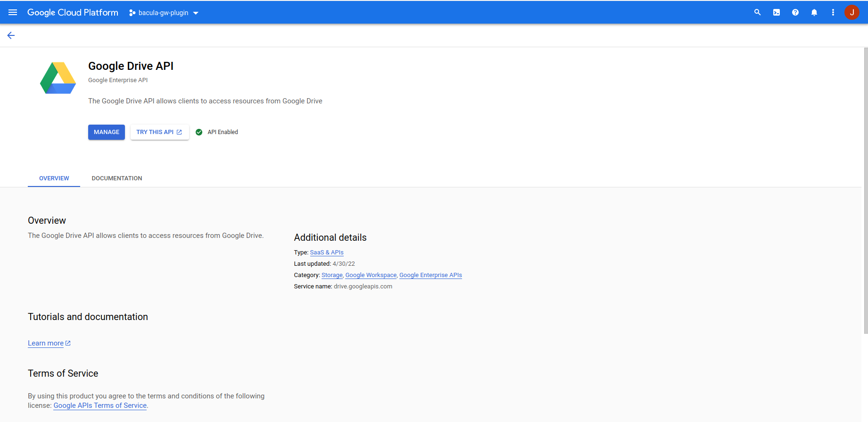Image resolution: width=868 pixels, height=422 pixels.
Task: Click the API Enabled status text
Action: pyautogui.click(x=223, y=132)
